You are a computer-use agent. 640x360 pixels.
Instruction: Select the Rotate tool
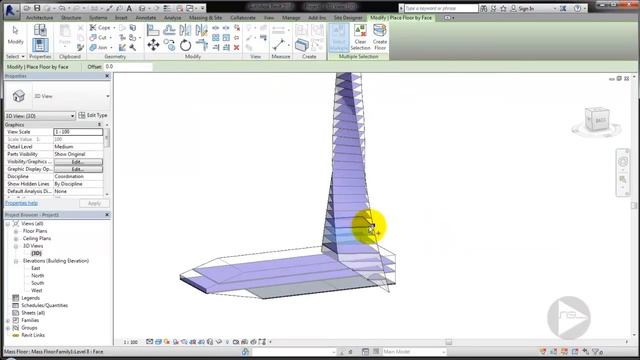click(185, 45)
